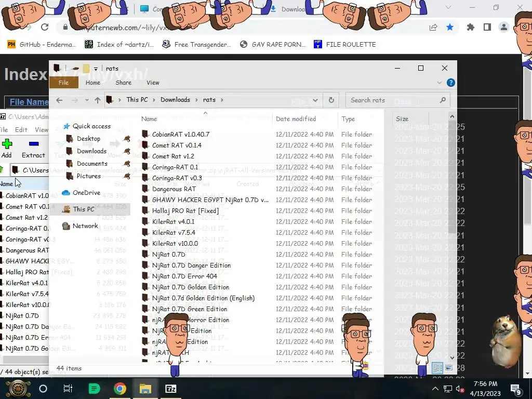This screenshot has height=399, width=532.
Task: Click 7-Zip Add button icon
Action: click(x=7, y=144)
